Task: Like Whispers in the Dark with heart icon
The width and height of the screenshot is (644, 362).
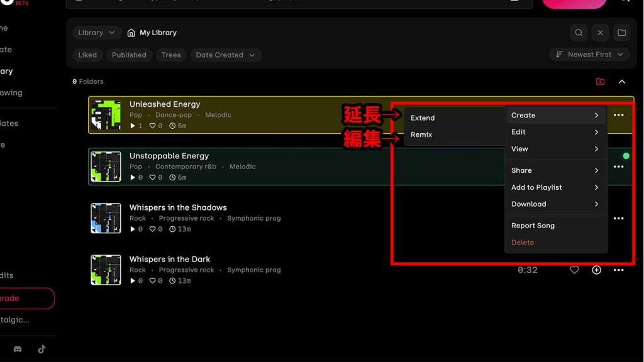Action: coord(574,270)
